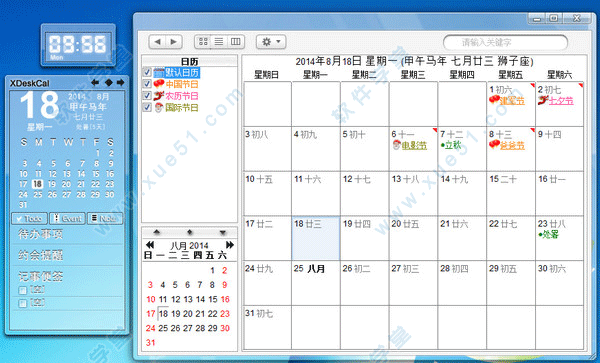
Task: Click the Santa icon beside 电影节
Action: 397,145
